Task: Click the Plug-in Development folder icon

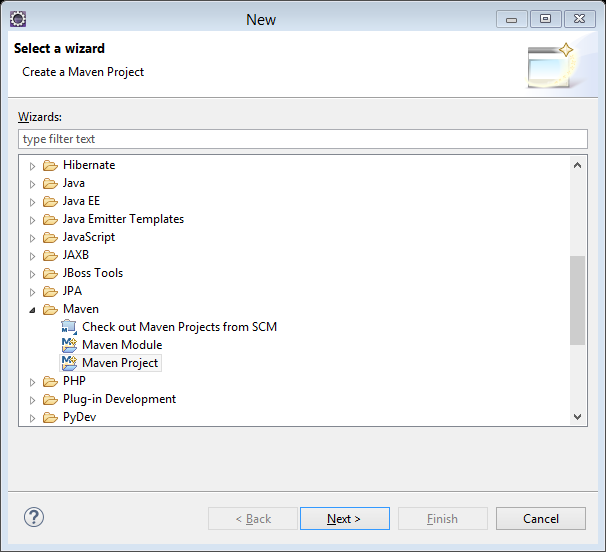Action: (x=50, y=399)
